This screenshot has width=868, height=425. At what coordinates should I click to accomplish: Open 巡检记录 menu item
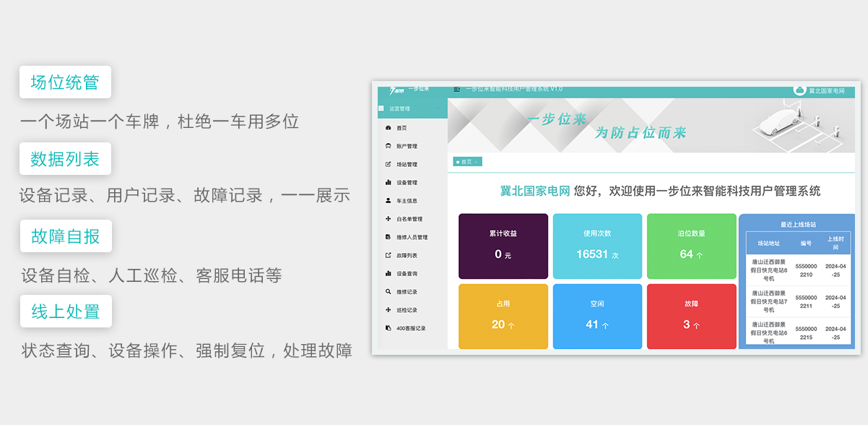click(407, 310)
